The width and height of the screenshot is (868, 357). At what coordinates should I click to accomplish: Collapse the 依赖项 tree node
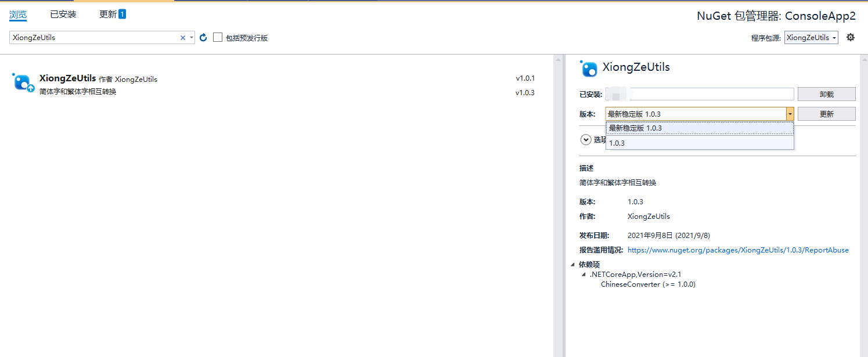point(574,264)
